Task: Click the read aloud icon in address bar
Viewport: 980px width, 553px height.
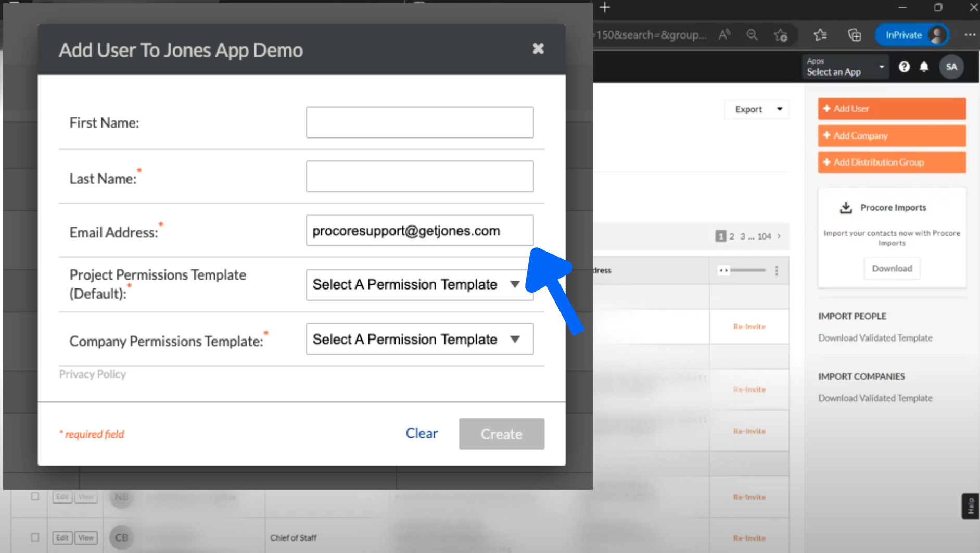Action: (724, 35)
